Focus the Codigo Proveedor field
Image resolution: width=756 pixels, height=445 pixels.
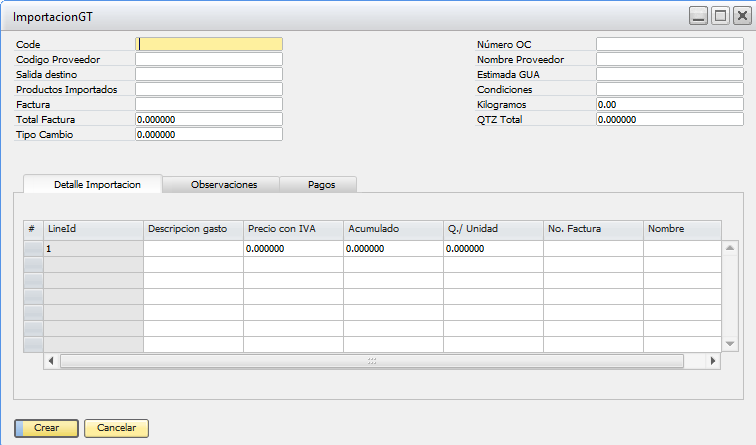coord(209,59)
